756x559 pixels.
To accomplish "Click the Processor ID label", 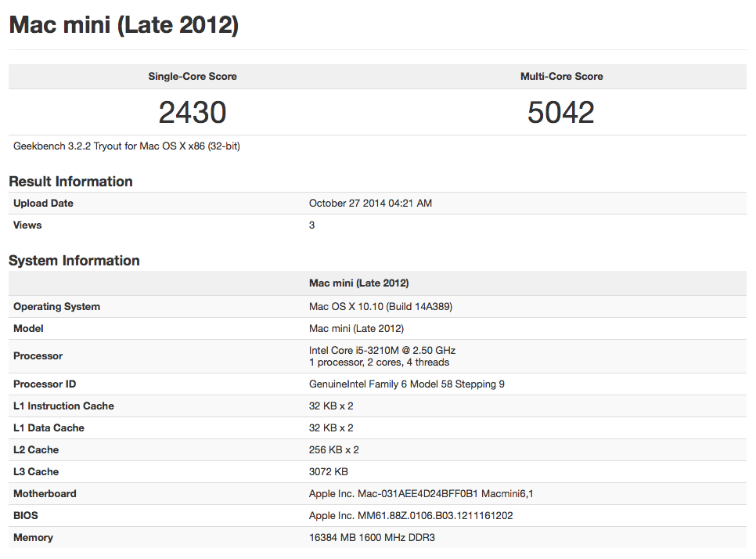I will coord(45,384).
